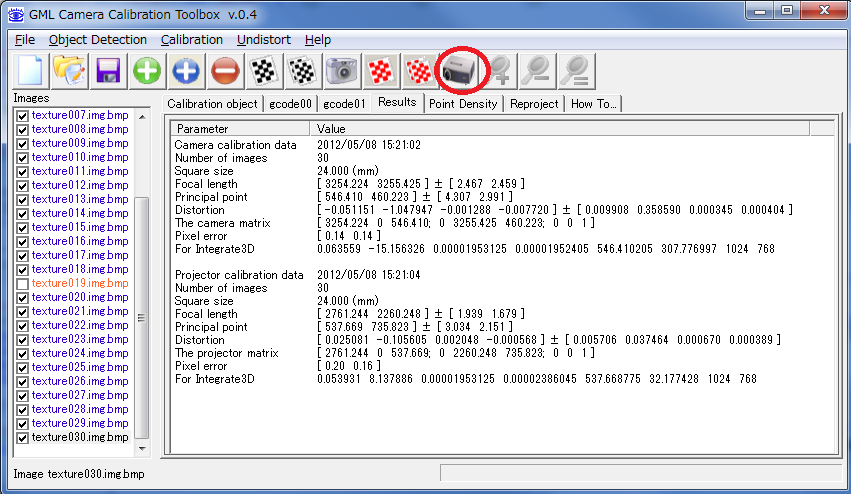Open project using the folder icon
The height and width of the screenshot is (494, 851).
69,71
